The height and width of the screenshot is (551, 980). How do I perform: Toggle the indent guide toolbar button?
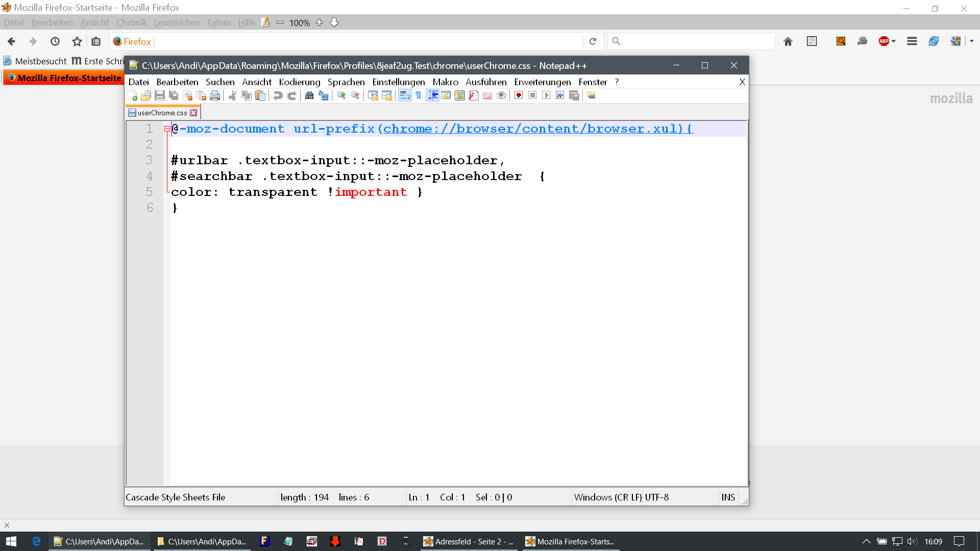point(432,96)
